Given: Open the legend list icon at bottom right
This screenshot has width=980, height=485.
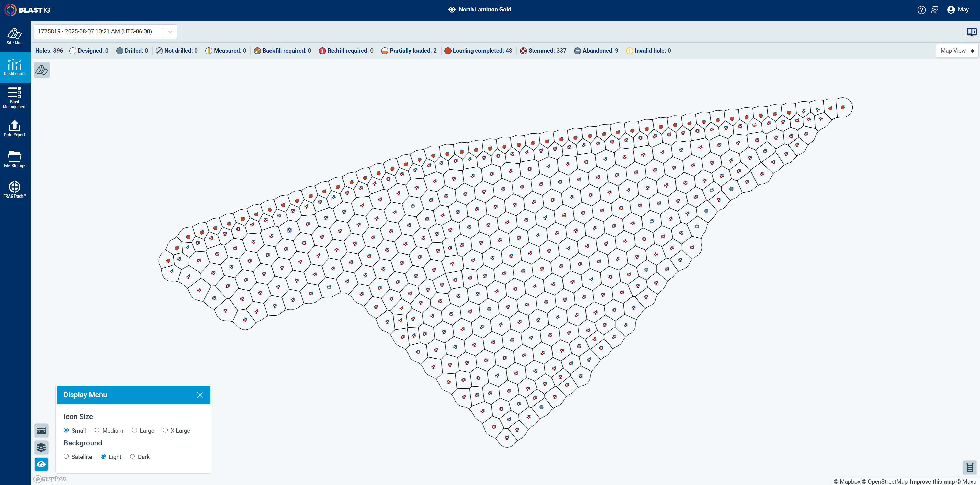Looking at the screenshot, I should tap(970, 468).
